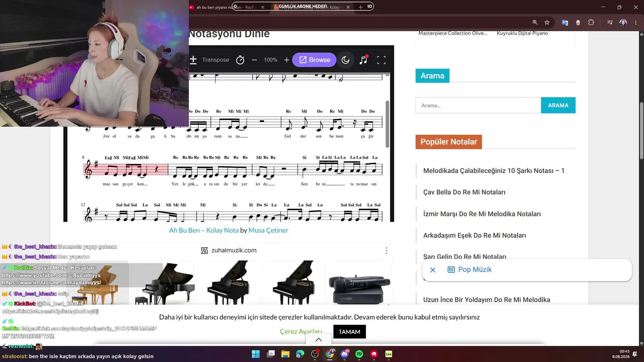644x362 pixels.
Task: Open 'Kuyruklu Dijital Piyano' product link
Action: coord(522,33)
